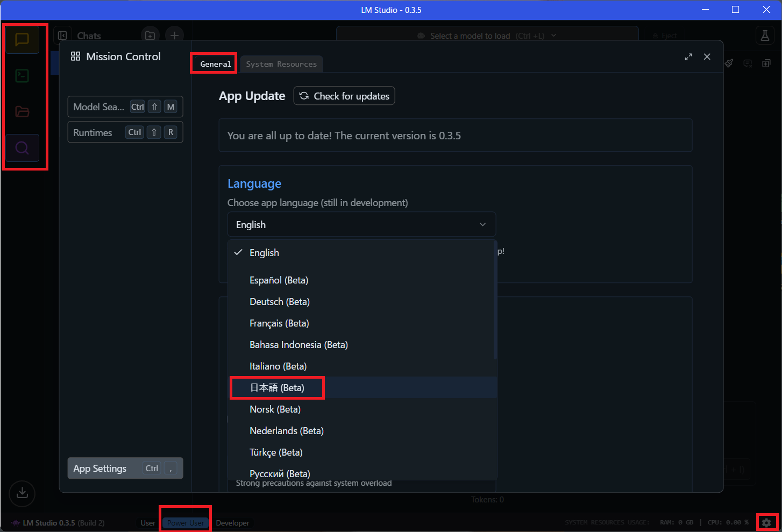Click the settings gear in status bar
782x532 pixels.
pyautogui.click(x=766, y=522)
